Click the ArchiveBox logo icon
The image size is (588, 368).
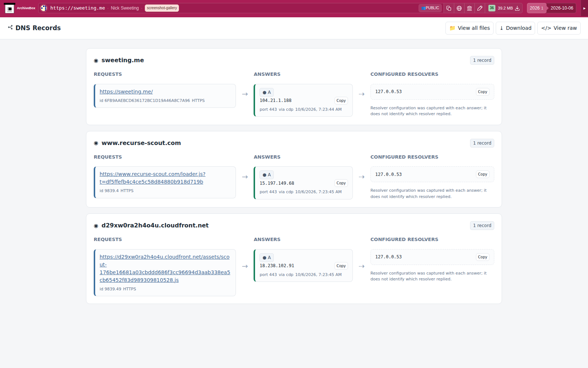click(10, 8)
